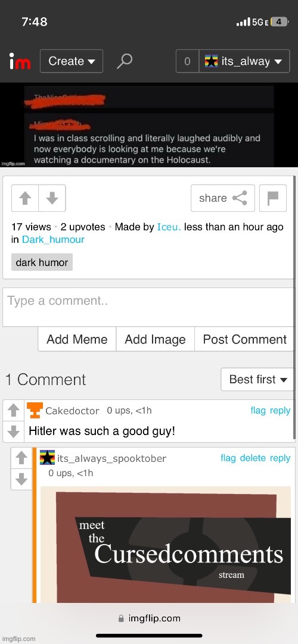Downvote its_always_spooktober's reply
The image size is (298, 644).
pos(21,479)
